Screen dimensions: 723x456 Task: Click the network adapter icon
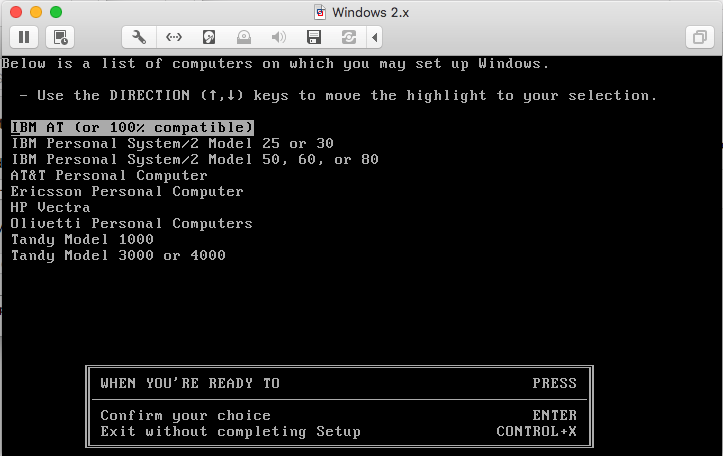pyautogui.click(x=174, y=37)
